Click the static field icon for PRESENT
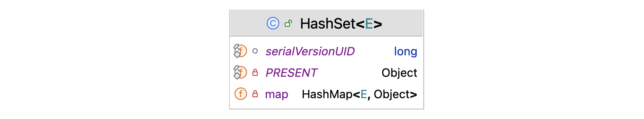Viewport: 644px width, 119px height. 240,72
